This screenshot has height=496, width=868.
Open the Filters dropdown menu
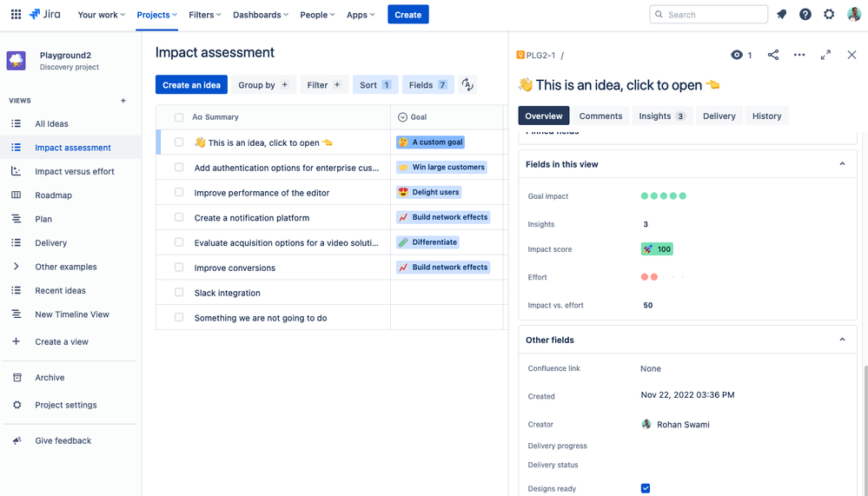[x=205, y=15]
